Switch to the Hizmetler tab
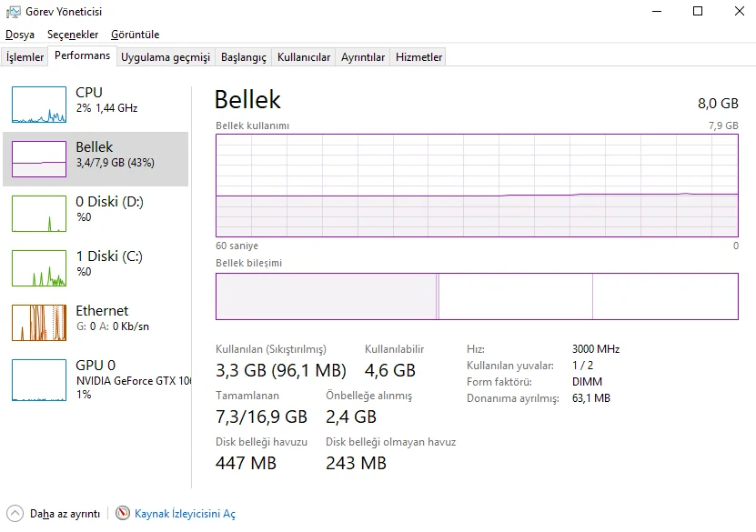The image size is (756, 532). click(419, 55)
